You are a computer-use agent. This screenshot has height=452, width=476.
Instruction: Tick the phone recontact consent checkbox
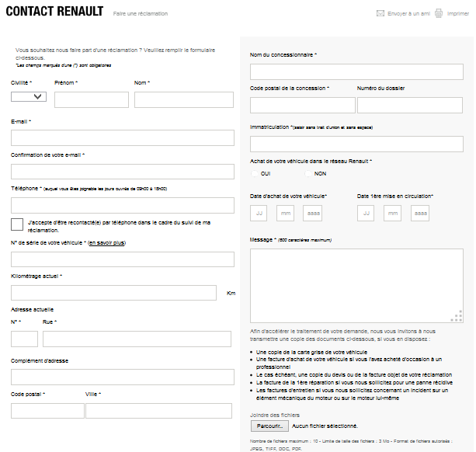point(17,224)
